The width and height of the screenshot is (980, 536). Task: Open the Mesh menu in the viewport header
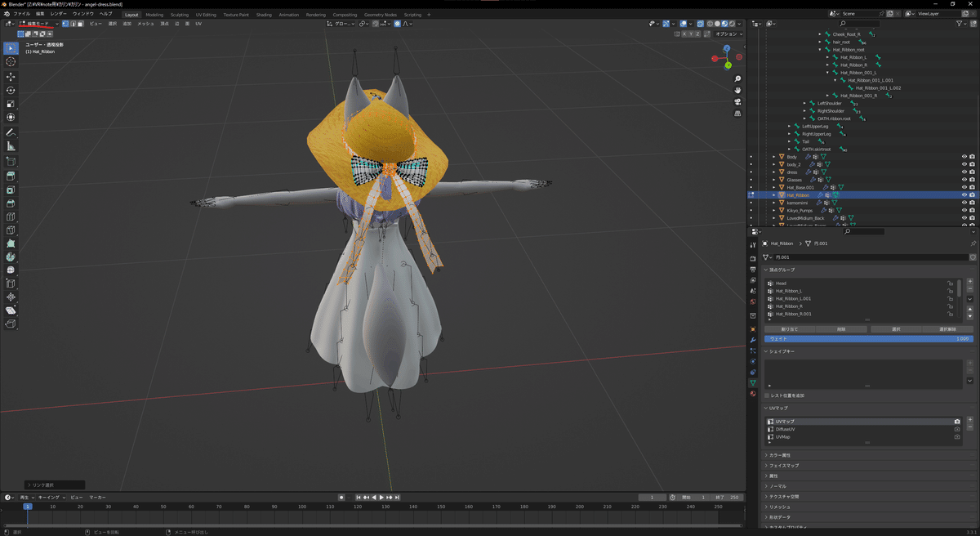(145, 24)
